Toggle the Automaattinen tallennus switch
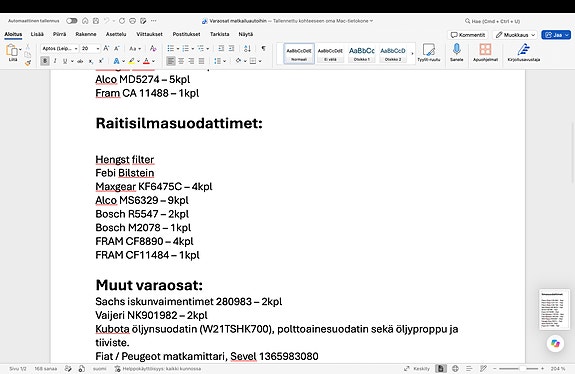Screen dimensions: 575x374 (x=72, y=21)
